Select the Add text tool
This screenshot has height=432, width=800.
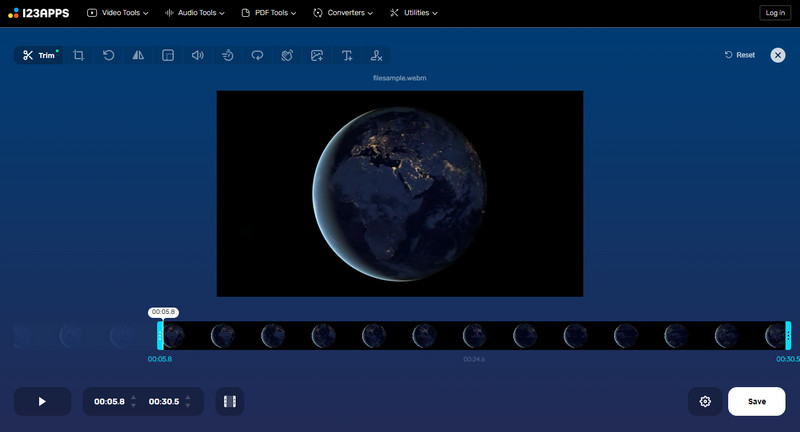point(347,55)
